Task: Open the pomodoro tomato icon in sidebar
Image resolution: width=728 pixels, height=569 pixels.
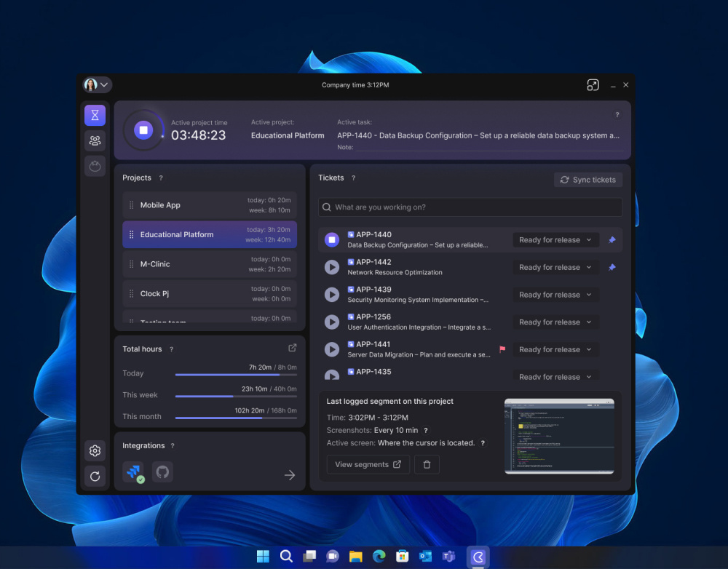Action: tap(95, 166)
